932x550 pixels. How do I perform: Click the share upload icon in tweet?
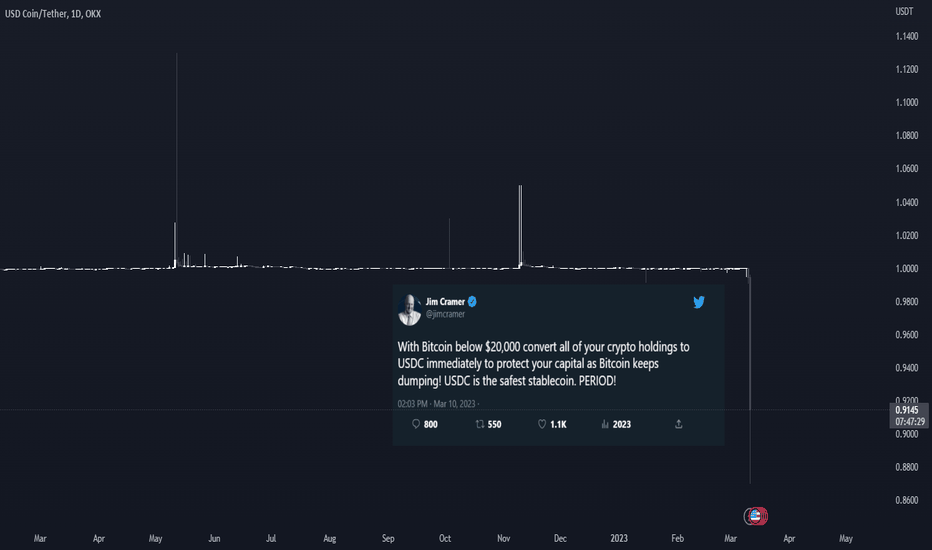tap(678, 424)
